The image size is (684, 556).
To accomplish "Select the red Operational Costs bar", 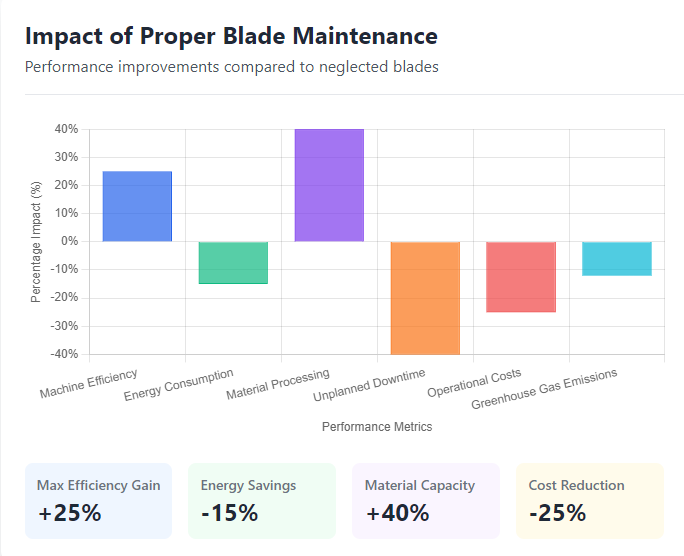I will [521, 277].
